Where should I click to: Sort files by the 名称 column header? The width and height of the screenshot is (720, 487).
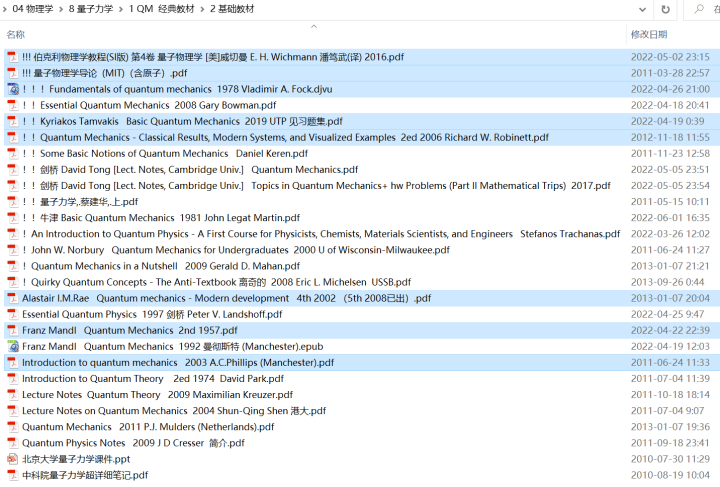click(16, 34)
